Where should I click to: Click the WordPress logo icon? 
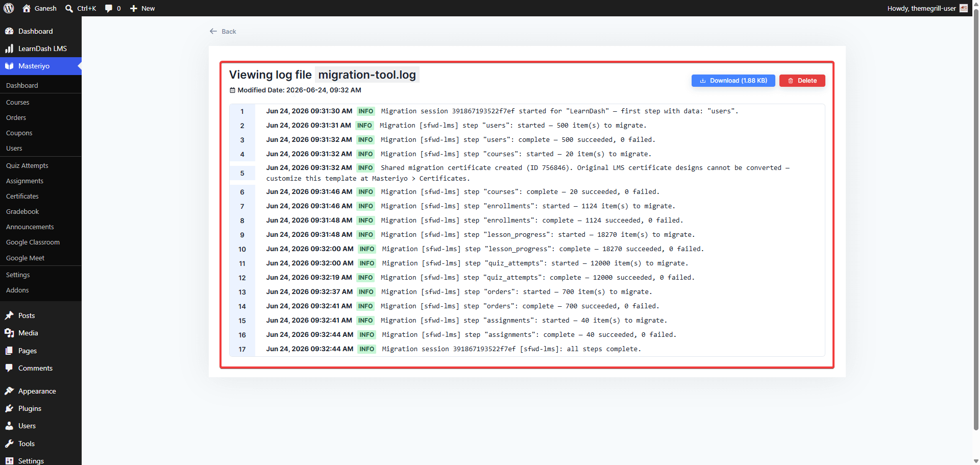click(x=9, y=8)
